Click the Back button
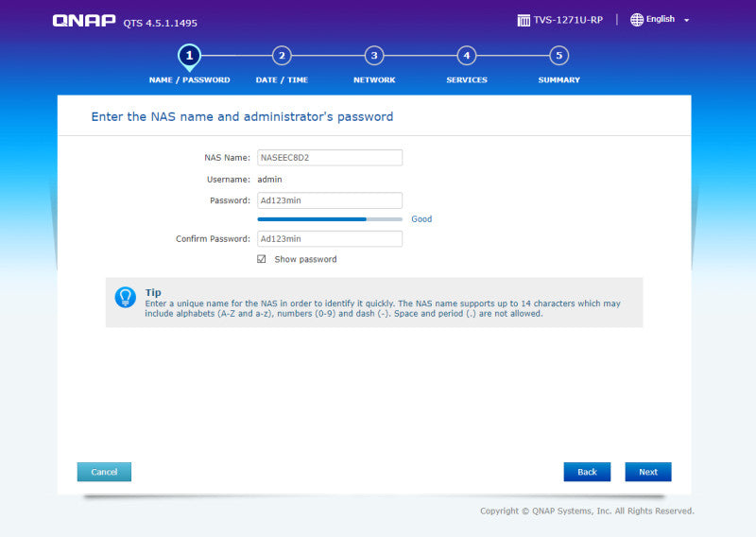The width and height of the screenshot is (756, 537). (x=587, y=472)
